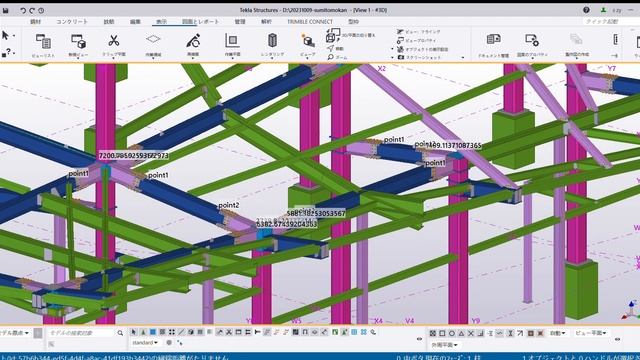Viewport: 640px width, 360px height.
Task: Click the Y9 grid label
Action: click(x=476, y=321)
